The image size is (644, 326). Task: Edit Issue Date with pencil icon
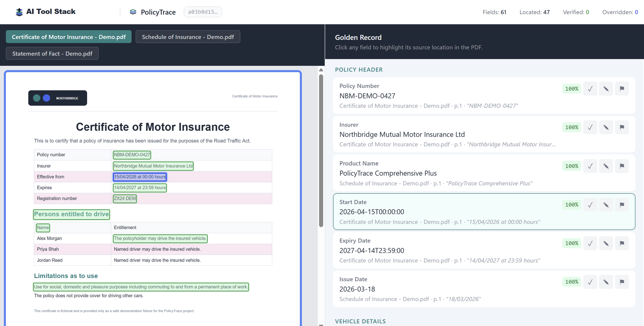pos(606,282)
